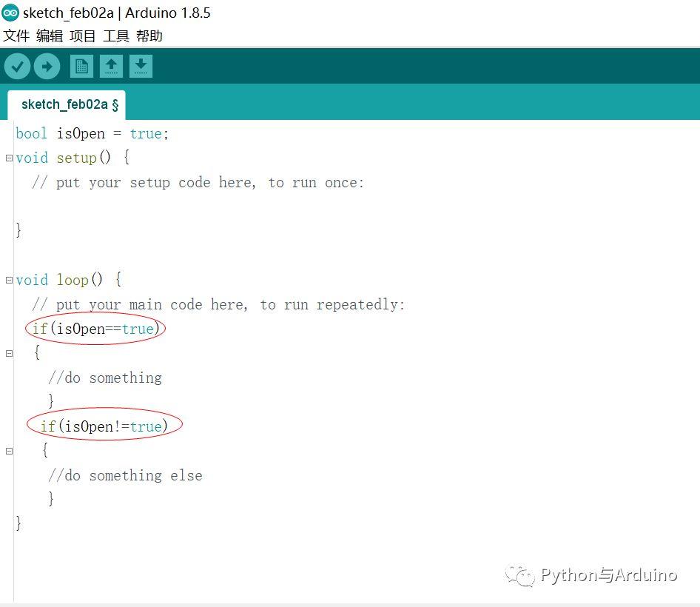Click the window title 'sketch_feb02a | Arduino 1.8.5'
This screenshot has width=700, height=607.
(116, 13)
